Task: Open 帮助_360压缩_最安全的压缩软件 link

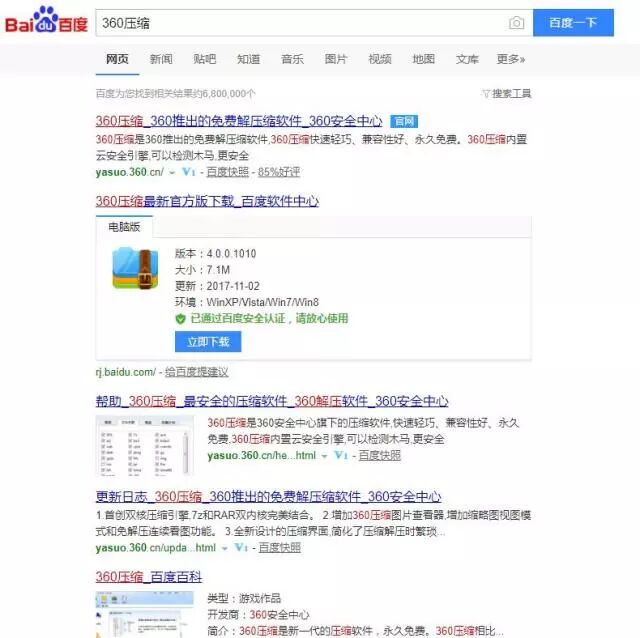Action: pyautogui.click(x=272, y=402)
